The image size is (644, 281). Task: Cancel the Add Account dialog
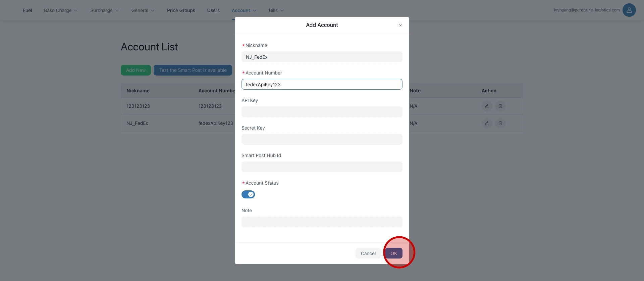tap(368, 253)
